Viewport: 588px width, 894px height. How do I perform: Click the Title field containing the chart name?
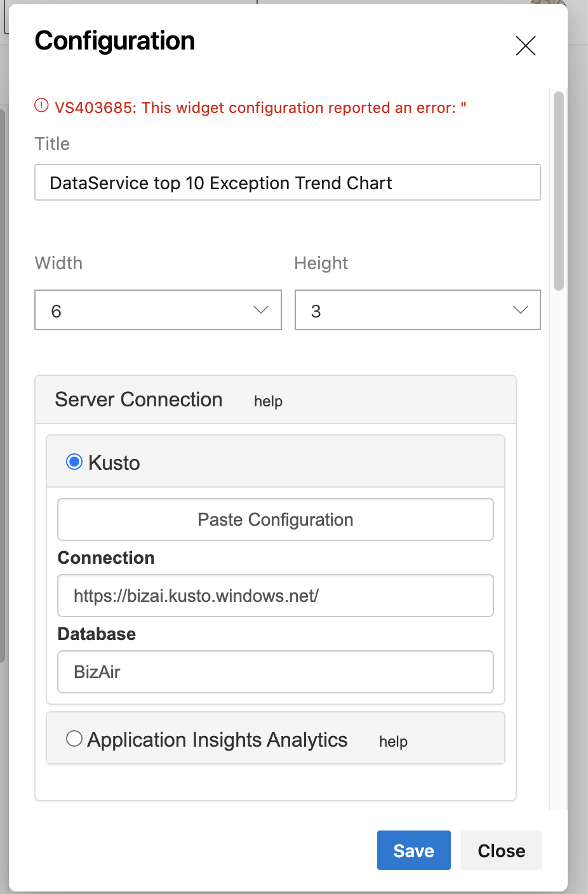287,182
